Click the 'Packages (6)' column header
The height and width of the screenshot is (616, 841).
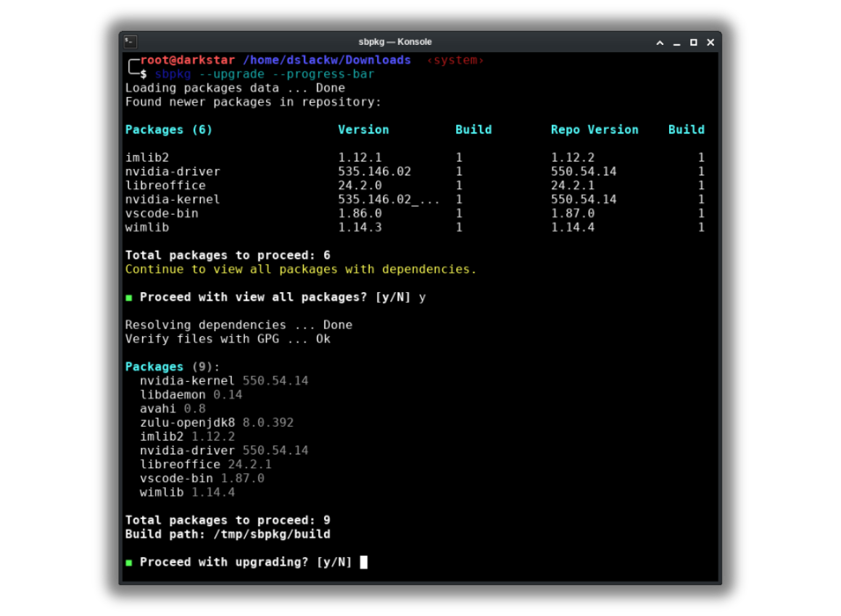coord(169,130)
